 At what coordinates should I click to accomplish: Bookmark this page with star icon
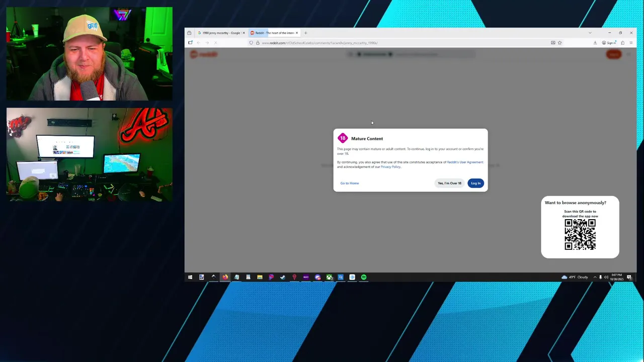pyautogui.click(x=559, y=43)
